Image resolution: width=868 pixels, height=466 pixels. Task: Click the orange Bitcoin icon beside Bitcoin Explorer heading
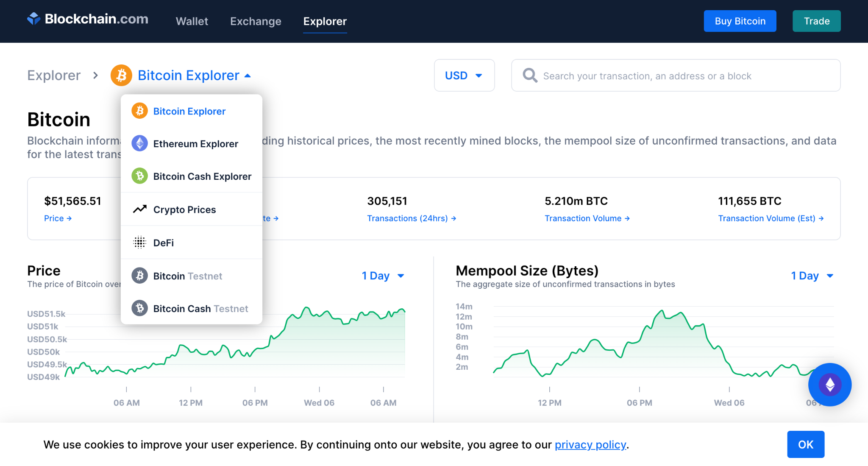[121, 75]
